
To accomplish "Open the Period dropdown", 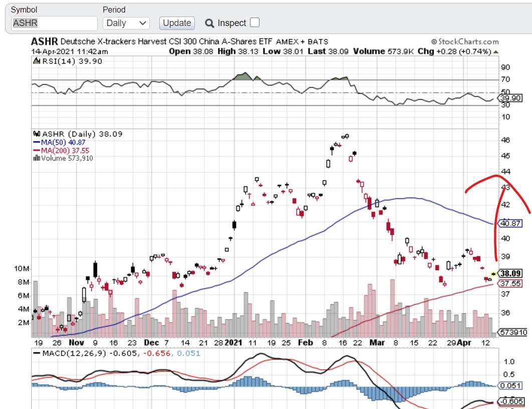I will (126, 23).
